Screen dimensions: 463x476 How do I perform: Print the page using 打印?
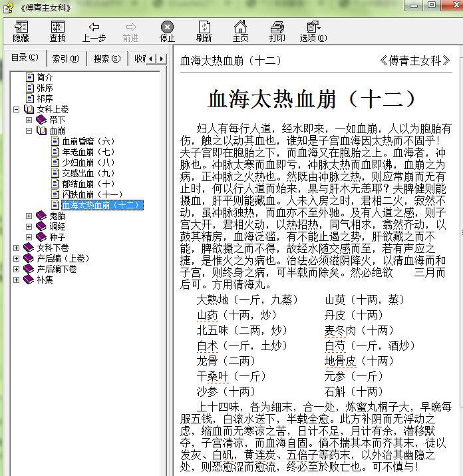tap(277, 31)
